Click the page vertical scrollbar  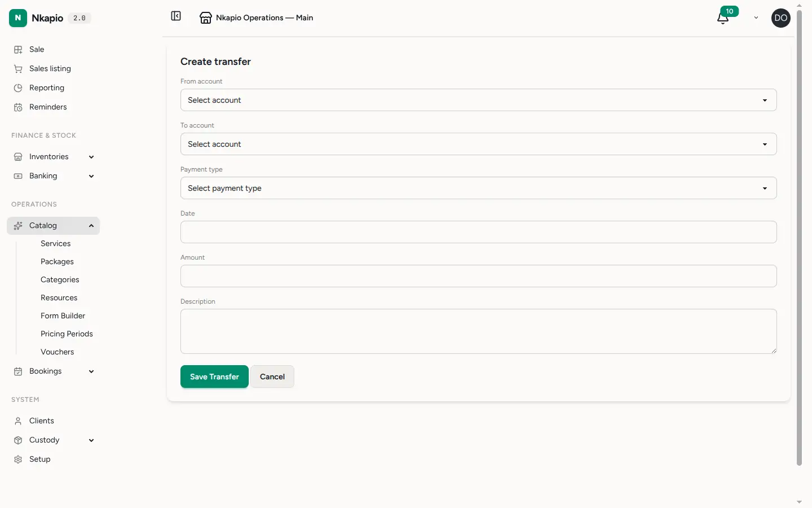799,237
